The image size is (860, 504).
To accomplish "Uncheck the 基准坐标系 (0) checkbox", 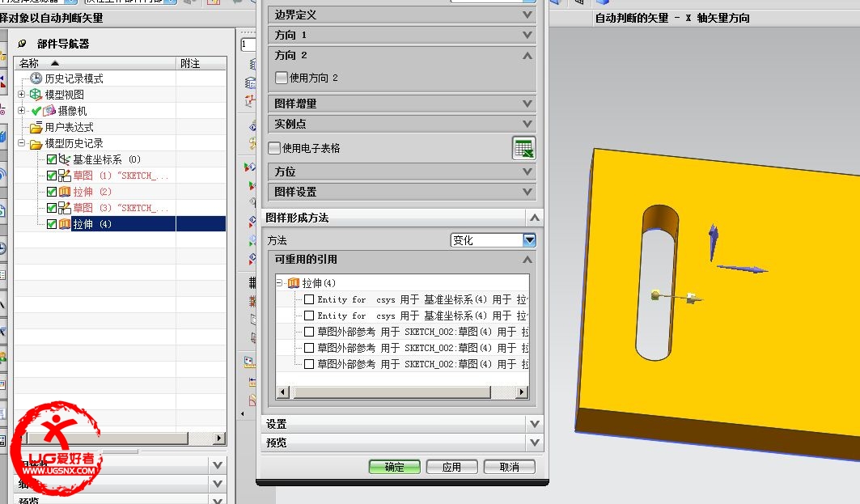I will click(x=52, y=159).
